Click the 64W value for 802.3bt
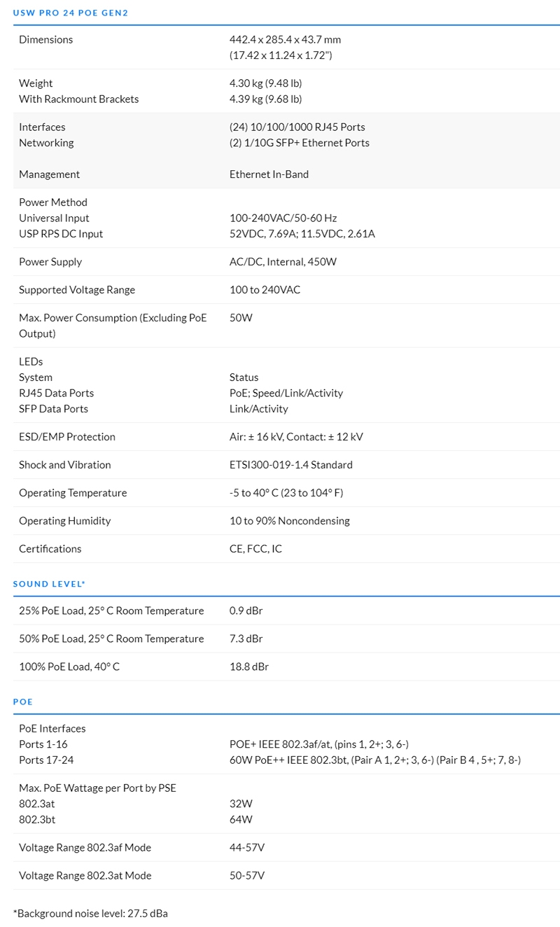This screenshot has height=927, width=560. click(x=241, y=820)
